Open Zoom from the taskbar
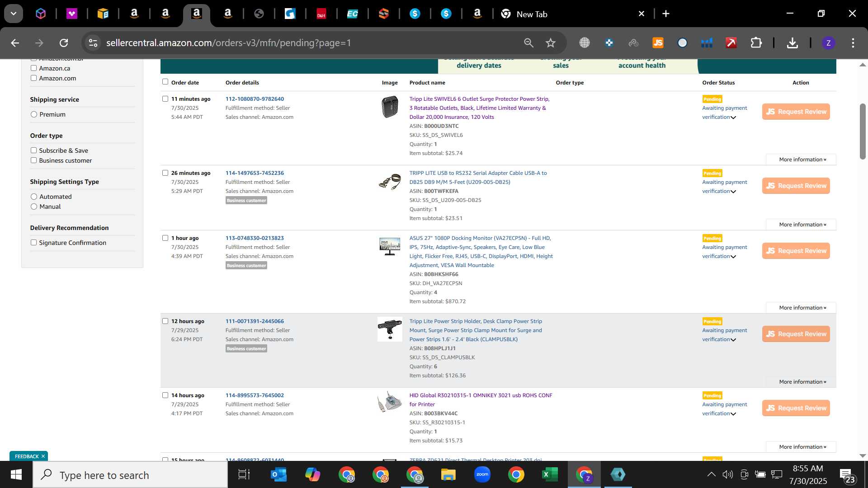This screenshot has width=868, height=488. pos(482,475)
